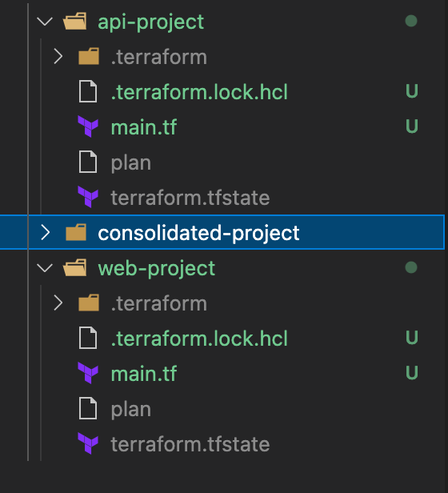Open the plan file in web-project
448x493 pixels.
point(130,410)
